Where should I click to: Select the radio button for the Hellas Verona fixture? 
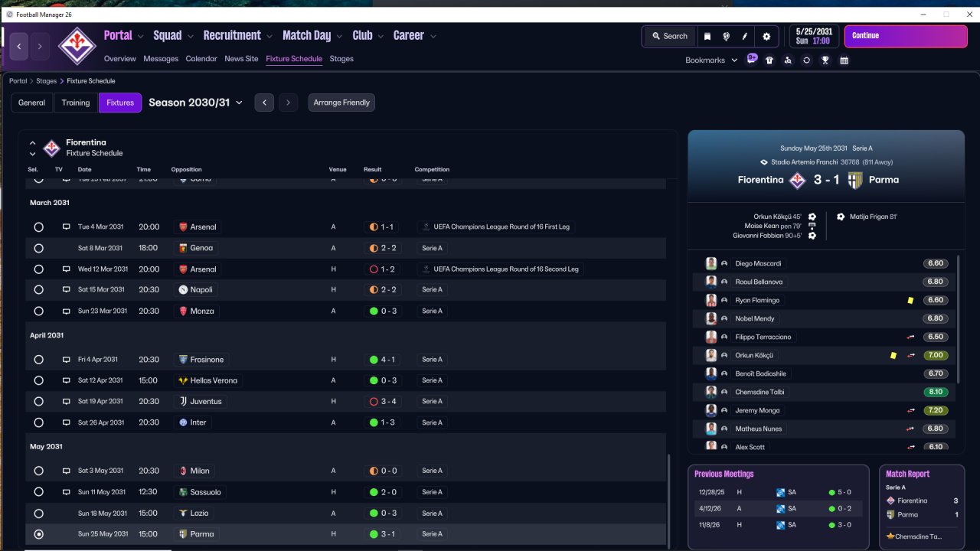tap(39, 380)
